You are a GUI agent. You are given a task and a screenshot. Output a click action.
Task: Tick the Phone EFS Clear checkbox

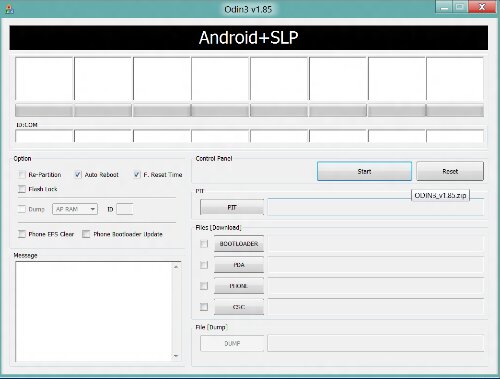pyautogui.click(x=22, y=234)
